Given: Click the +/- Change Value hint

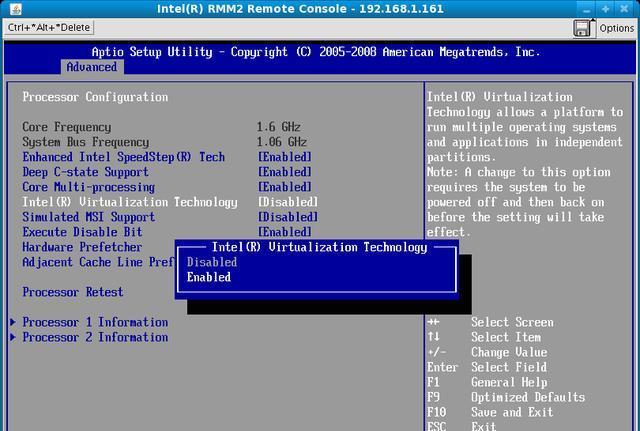Looking at the screenshot, I should pos(487,352).
